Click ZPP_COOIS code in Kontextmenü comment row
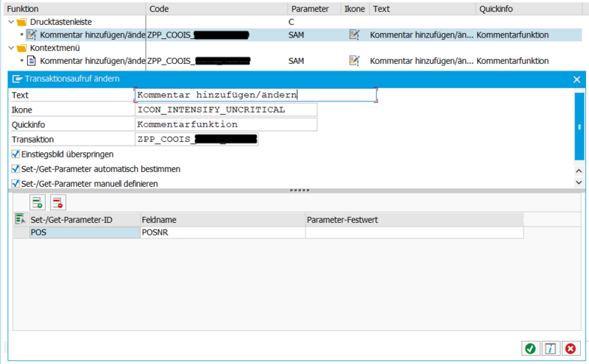Image resolution: width=589 pixels, height=364 pixels. tap(198, 61)
